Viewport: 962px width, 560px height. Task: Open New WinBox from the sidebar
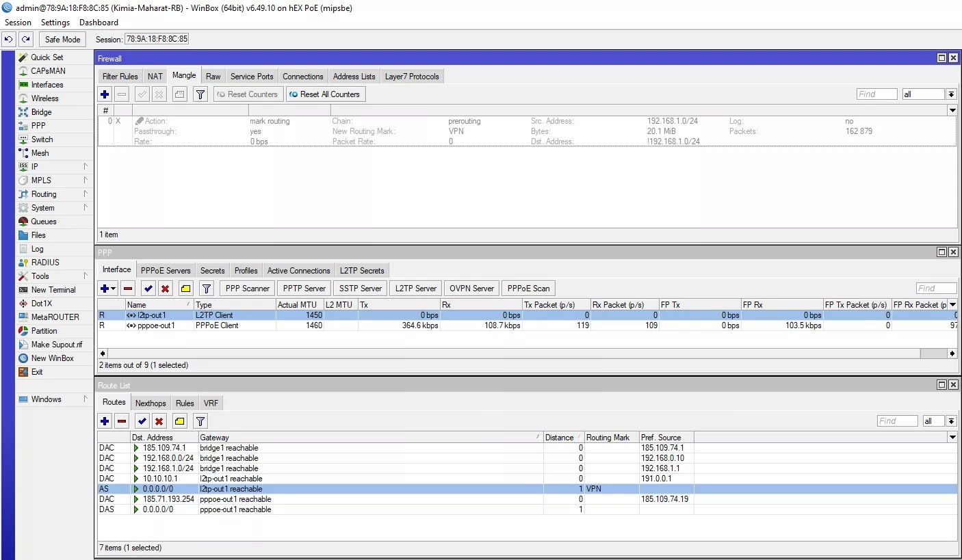coord(53,358)
